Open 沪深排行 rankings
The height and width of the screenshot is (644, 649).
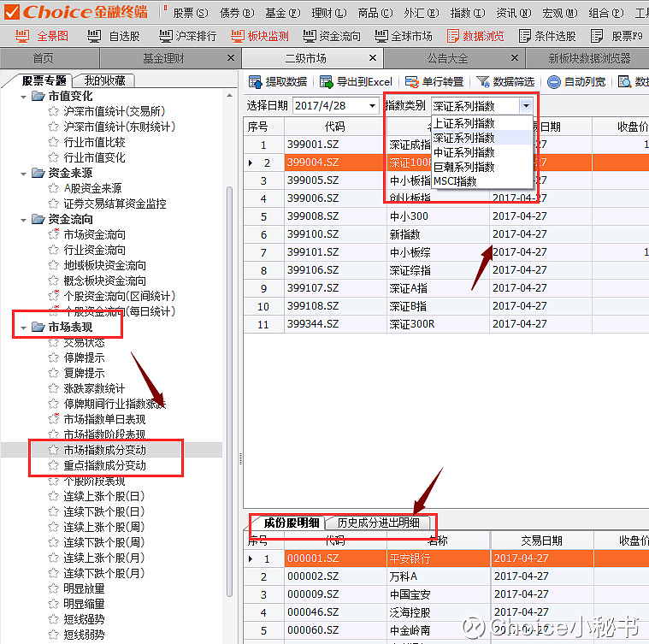[187, 36]
